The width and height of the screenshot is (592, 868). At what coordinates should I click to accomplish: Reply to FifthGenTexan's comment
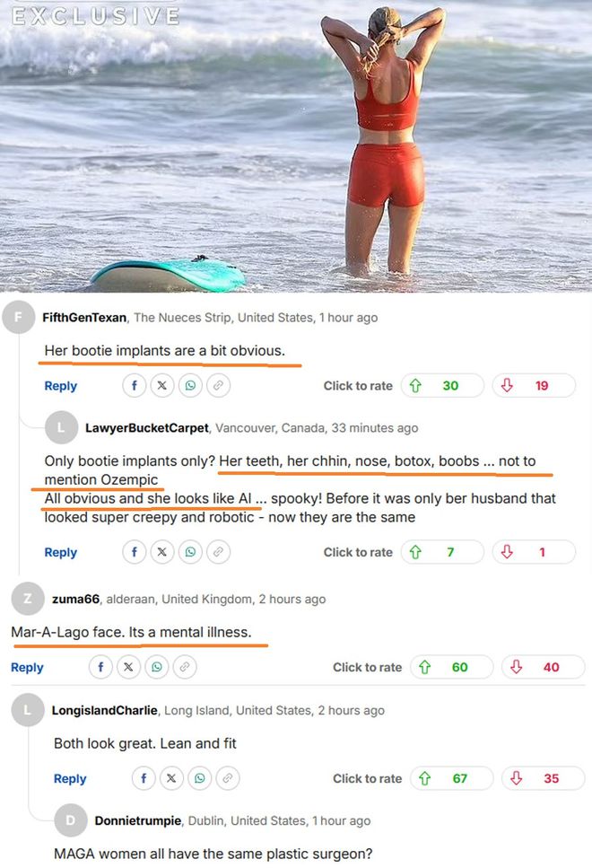[x=61, y=386]
